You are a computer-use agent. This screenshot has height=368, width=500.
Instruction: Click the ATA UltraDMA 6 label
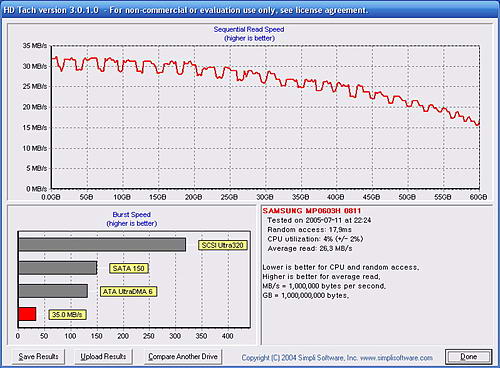click(128, 292)
